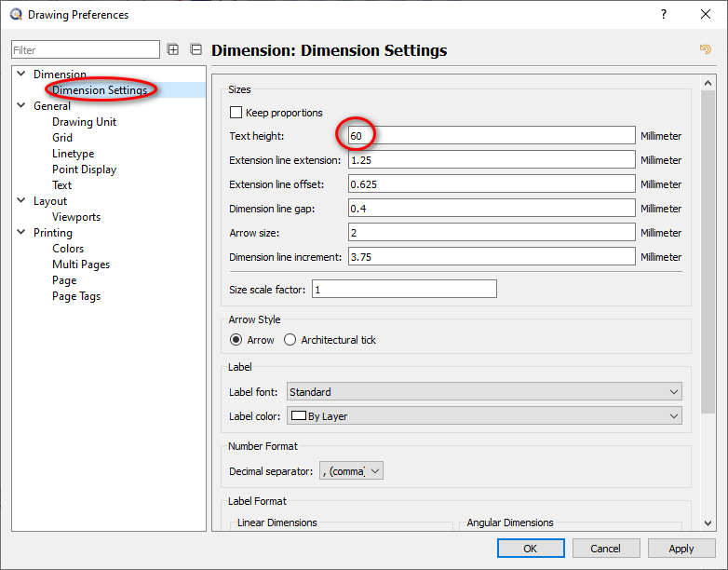Click the Apply button
This screenshot has height=570, width=728.
point(681,549)
